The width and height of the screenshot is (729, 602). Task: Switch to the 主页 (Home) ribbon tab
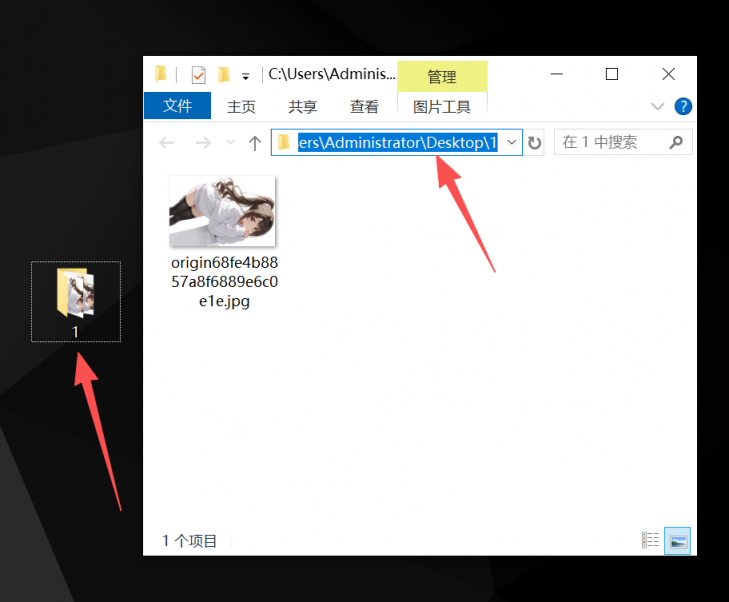coord(241,106)
